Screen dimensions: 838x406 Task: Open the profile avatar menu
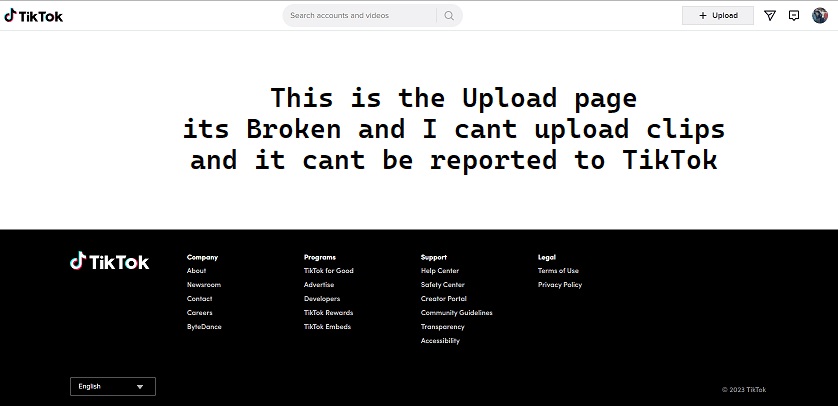(x=820, y=15)
